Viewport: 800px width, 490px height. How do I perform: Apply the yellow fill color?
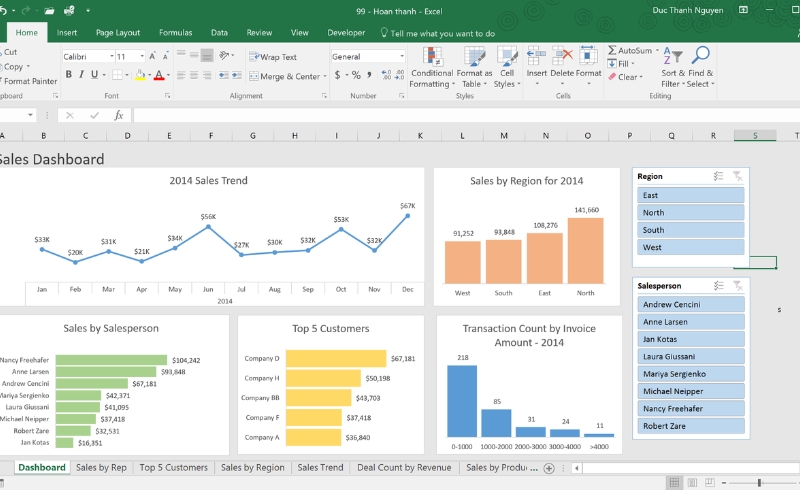(x=140, y=75)
